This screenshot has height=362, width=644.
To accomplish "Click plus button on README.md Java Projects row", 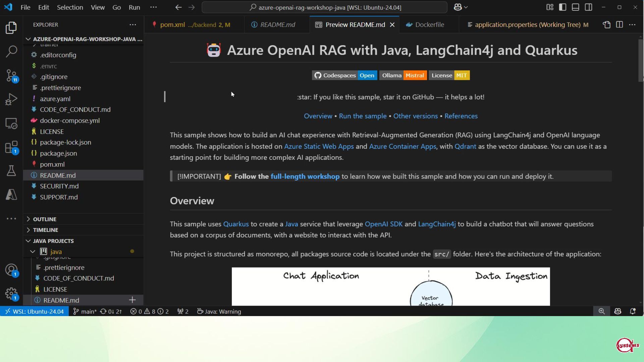I will 132,300.
